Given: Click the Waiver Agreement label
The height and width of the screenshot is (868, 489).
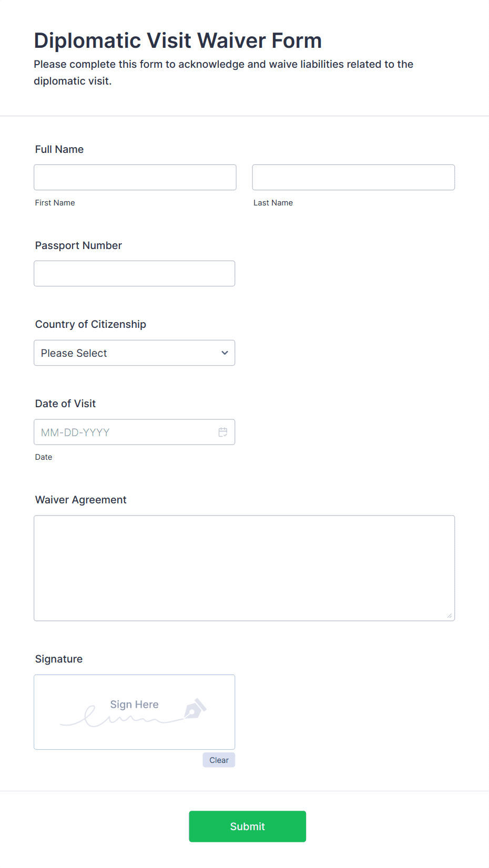Looking at the screenshot, I should 81,500.
